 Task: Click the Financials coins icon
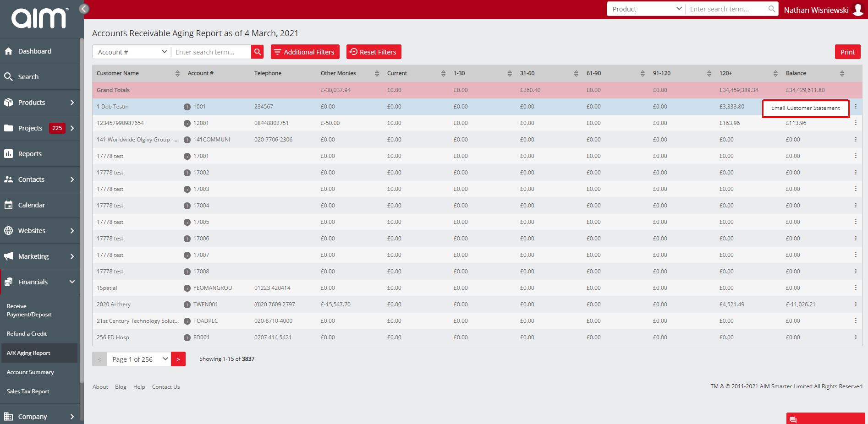pos(8,282)
